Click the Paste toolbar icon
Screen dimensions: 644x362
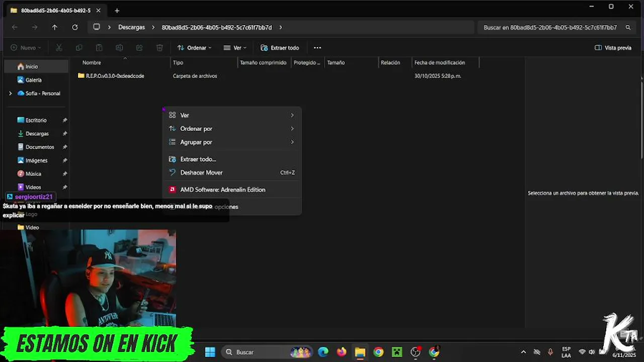(x=99, y=48)
